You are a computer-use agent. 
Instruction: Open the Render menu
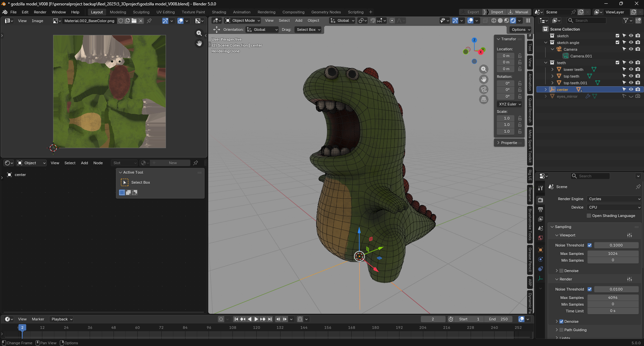coord(40,12)
